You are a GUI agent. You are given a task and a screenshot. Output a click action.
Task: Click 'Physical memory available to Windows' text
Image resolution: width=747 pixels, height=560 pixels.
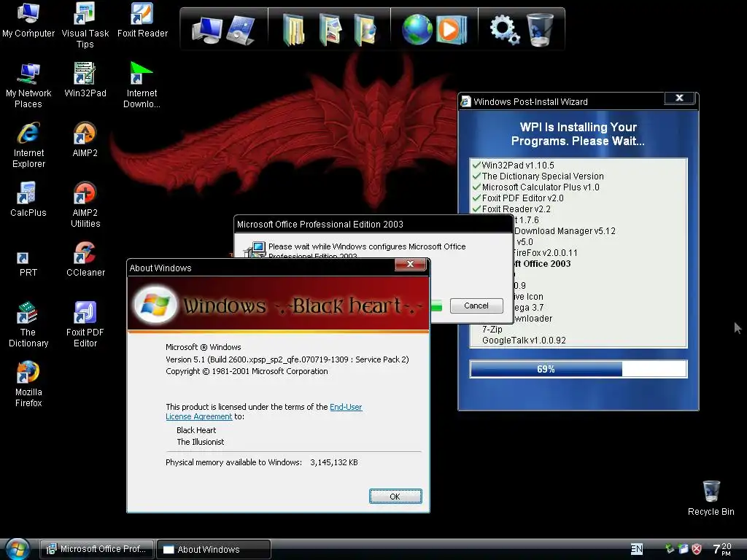[233, 462]
